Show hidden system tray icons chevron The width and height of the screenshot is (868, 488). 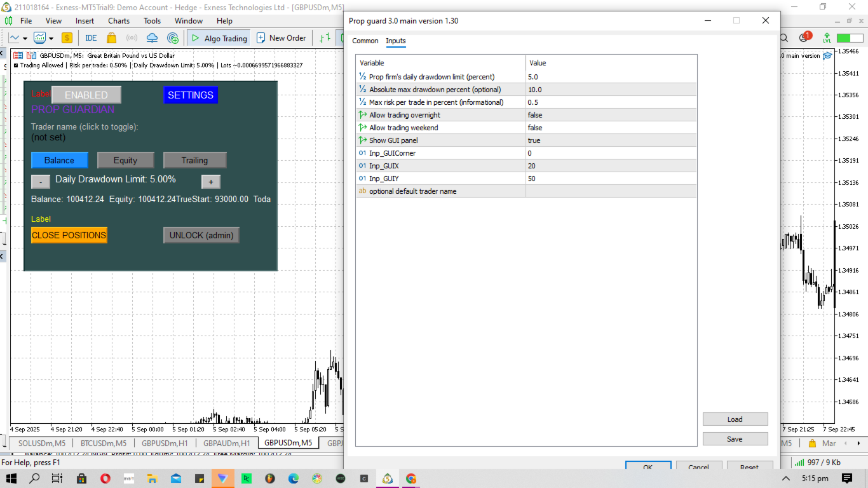click(786, 478)
